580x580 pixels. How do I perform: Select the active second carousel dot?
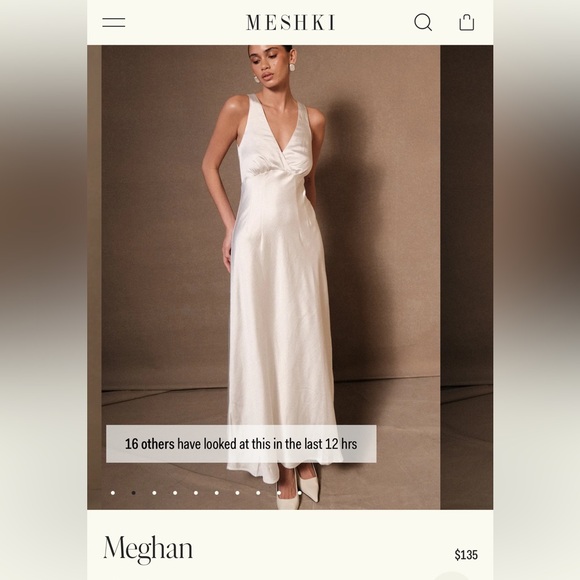134,493
